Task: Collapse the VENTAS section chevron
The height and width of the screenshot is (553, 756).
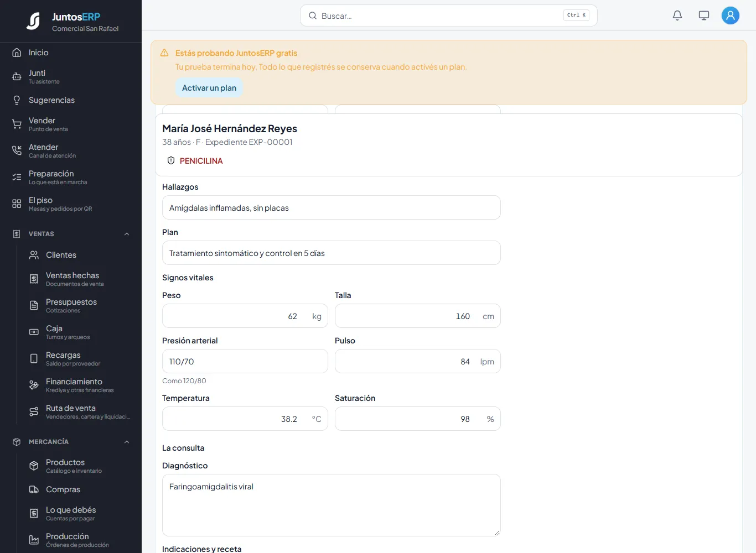Action: [127, 234]
